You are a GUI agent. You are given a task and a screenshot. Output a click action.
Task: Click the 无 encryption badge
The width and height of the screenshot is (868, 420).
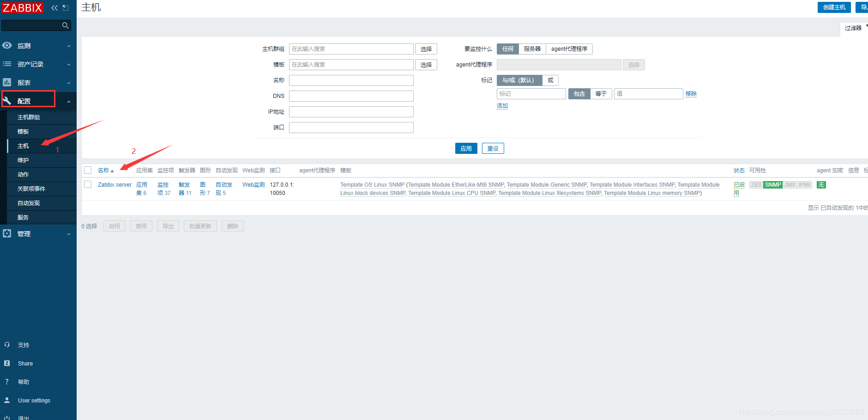(x=821, y=185)
